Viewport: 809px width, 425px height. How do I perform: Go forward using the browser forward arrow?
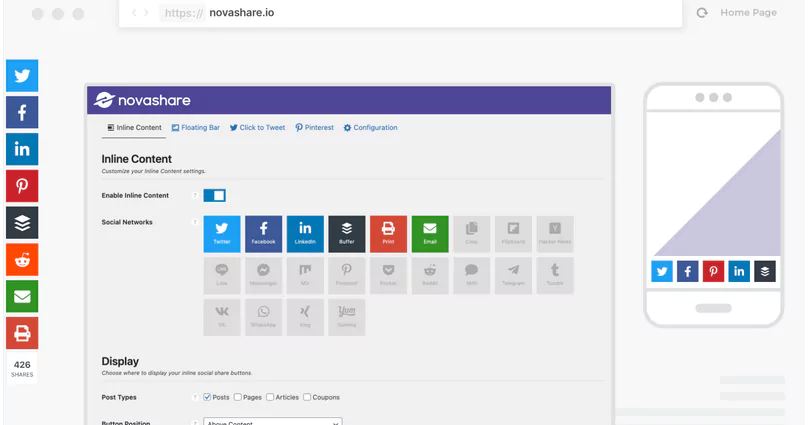click(x=147, y=13)
